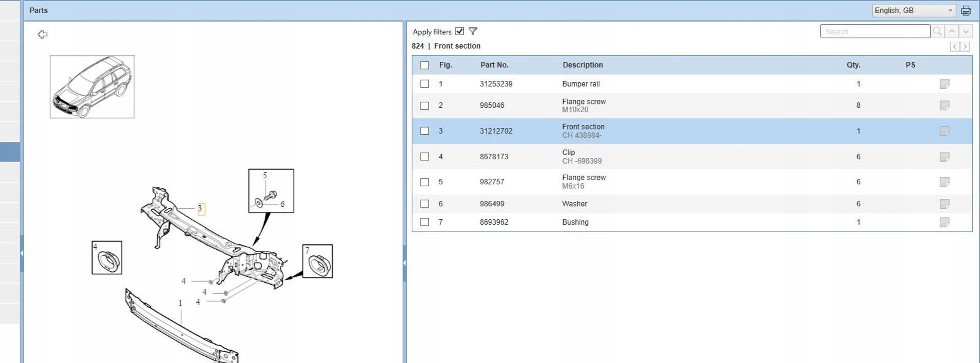Select the Flange screw M6x16 row
980x363 pixels.
583,182
